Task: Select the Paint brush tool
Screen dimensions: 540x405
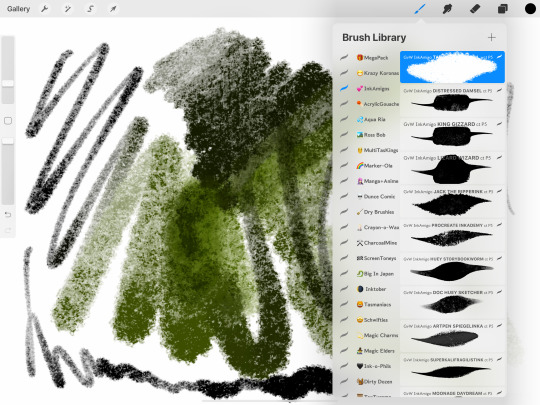Action: click(420, 9)
